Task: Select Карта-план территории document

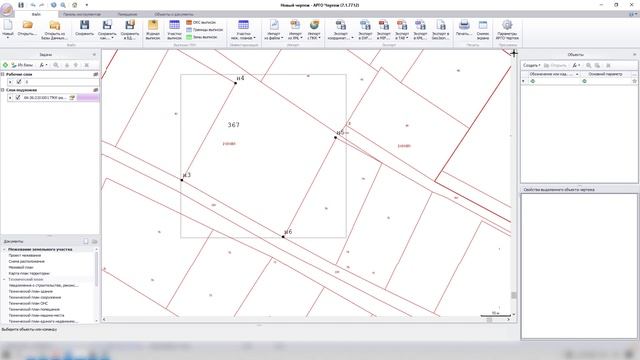Action: [x=29, y=273]
